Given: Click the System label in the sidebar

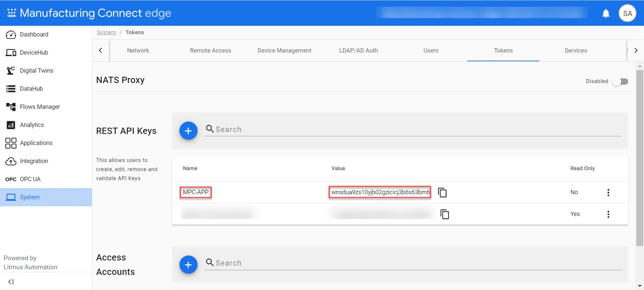Looking at the screenshot, I should point(30,197).
